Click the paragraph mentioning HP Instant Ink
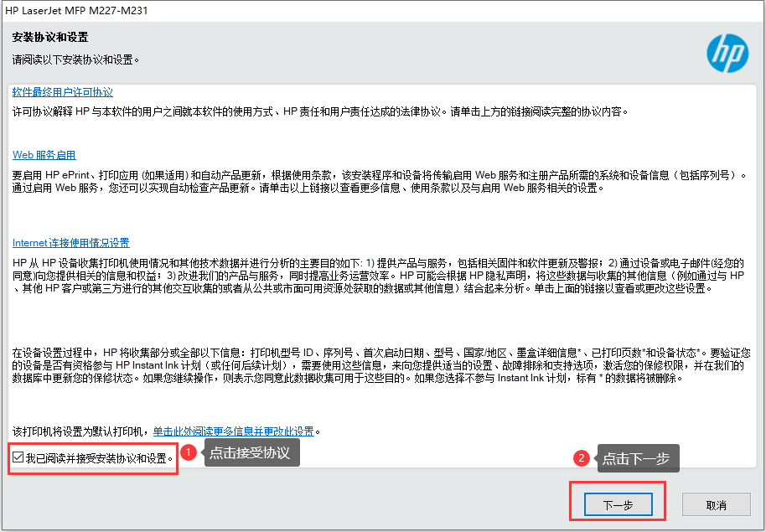Image resolution: width=766 pixels, height=532 pixels. click(x=377, y=365)
